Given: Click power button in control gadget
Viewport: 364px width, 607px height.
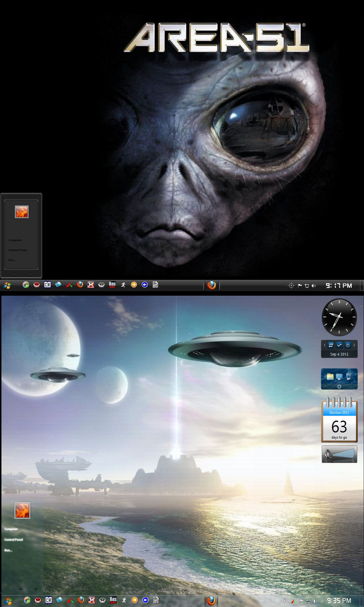Looking at the screenshot, I should pyautogui.click(x=348, y=345).
